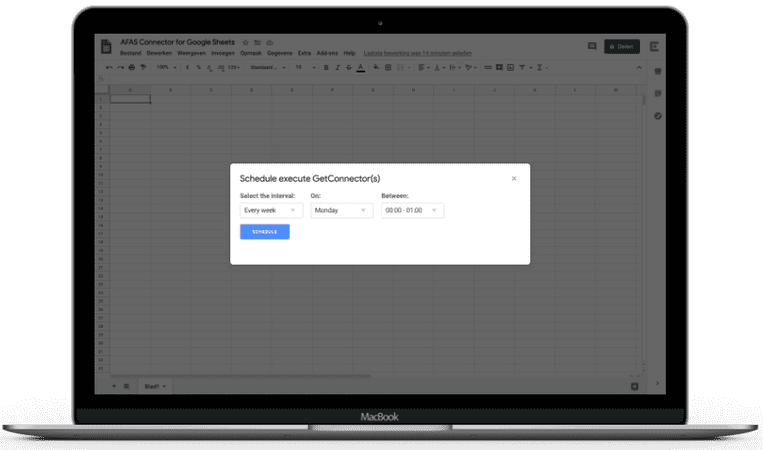Viewport: 763px width, 450px height.
Task: Click the merge cells icon
Action: pos(402,68)
